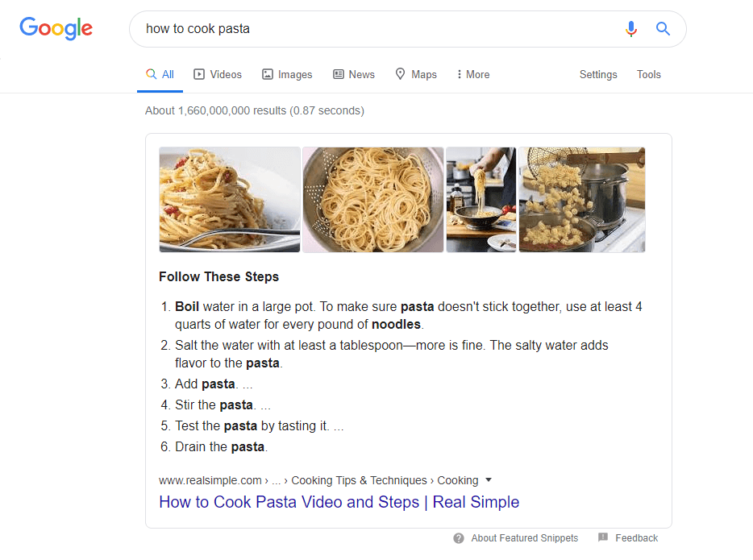Open the Tools menu item
The width and height of the screenshot is (753, 560).
(649, 73)
